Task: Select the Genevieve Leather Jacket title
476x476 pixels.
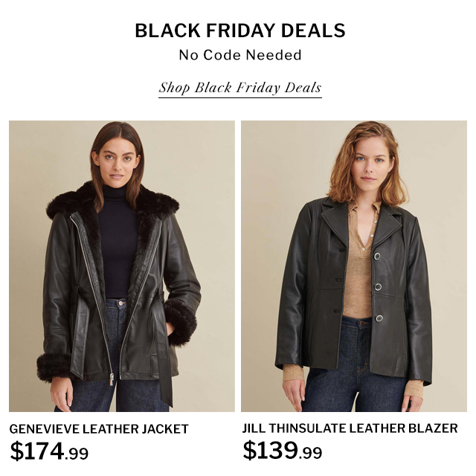Action: [x=99, y=429]
